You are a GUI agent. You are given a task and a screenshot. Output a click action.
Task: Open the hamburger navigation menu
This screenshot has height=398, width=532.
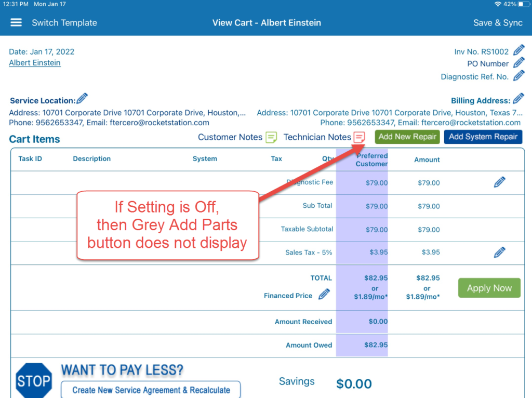[16, 22]
